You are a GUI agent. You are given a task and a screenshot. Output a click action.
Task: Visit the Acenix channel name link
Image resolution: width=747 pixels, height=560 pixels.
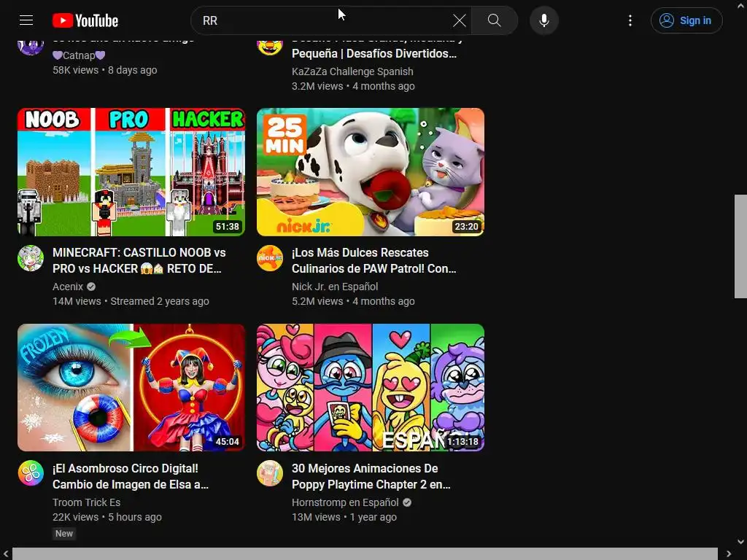coord(68,287)
